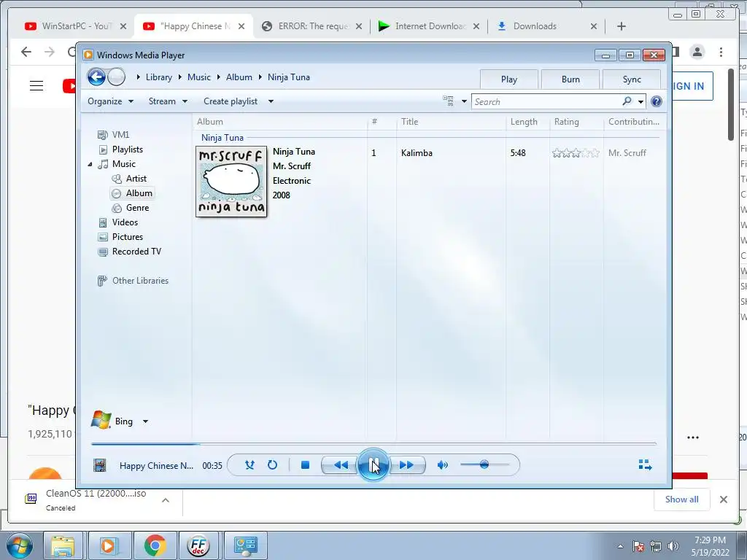747x560 pixels.
Task: Click the Create playlist button
Action: point(231,101)
